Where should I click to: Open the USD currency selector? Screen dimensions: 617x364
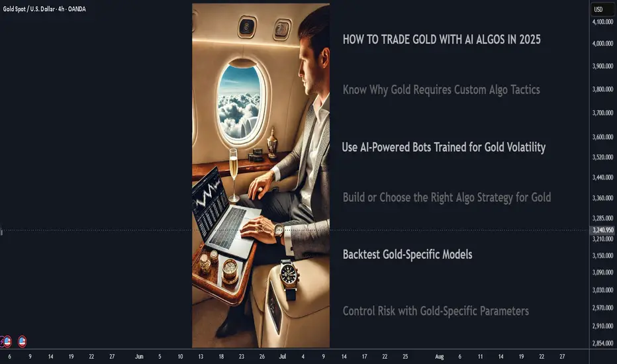pos(602,9)
